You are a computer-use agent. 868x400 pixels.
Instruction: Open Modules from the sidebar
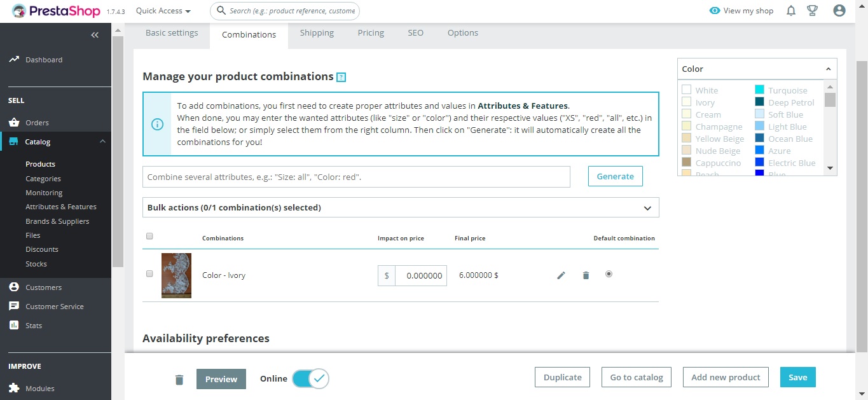[x=39, y=388]
